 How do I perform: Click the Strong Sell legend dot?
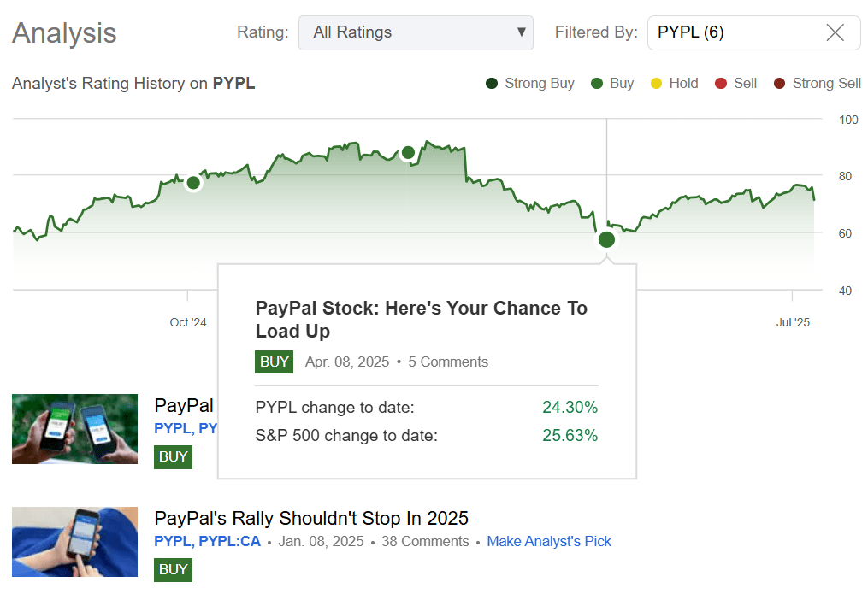[780, 83]
